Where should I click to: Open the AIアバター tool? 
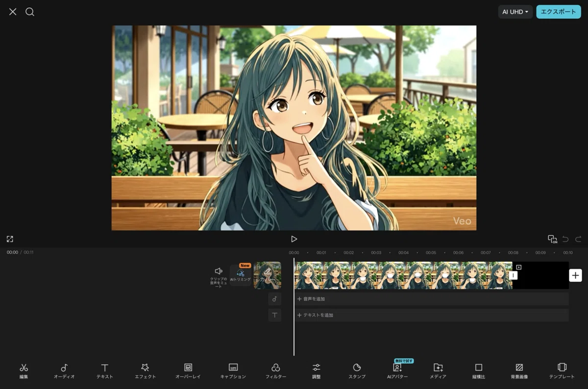397,371
